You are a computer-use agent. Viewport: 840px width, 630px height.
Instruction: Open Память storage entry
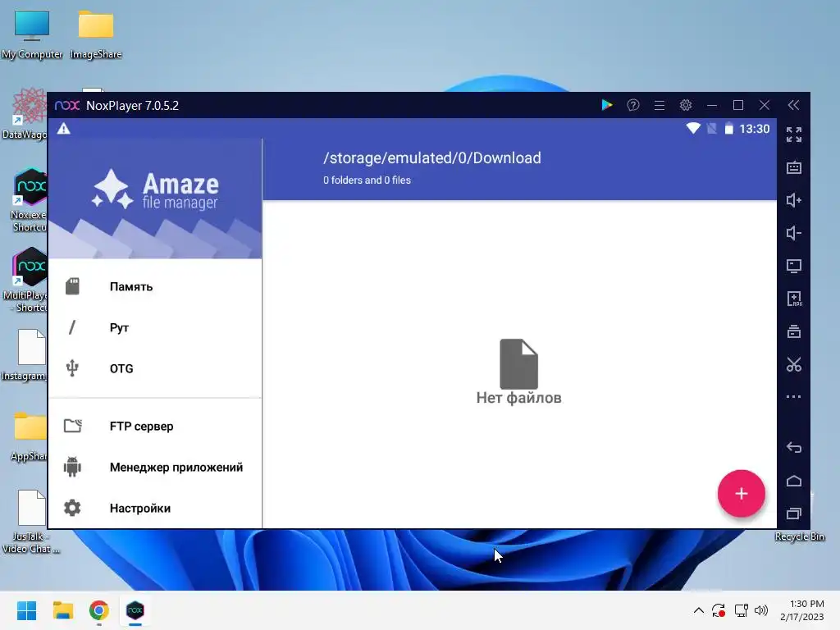[x=155, y=286]
